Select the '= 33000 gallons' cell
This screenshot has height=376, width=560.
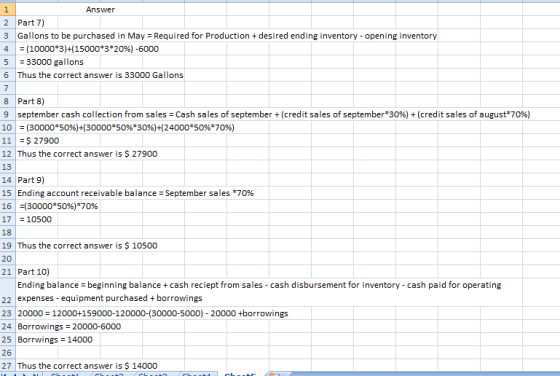point(51,62)
